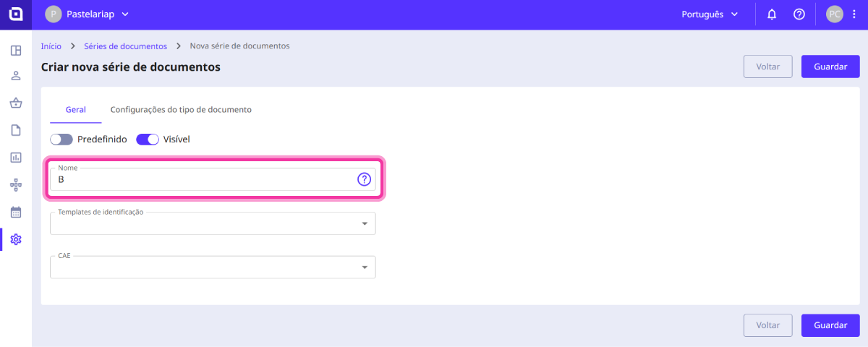Viewport: 868px width, 347px height.
Task: Click the help icon in top bar
Action: point(799,14)
